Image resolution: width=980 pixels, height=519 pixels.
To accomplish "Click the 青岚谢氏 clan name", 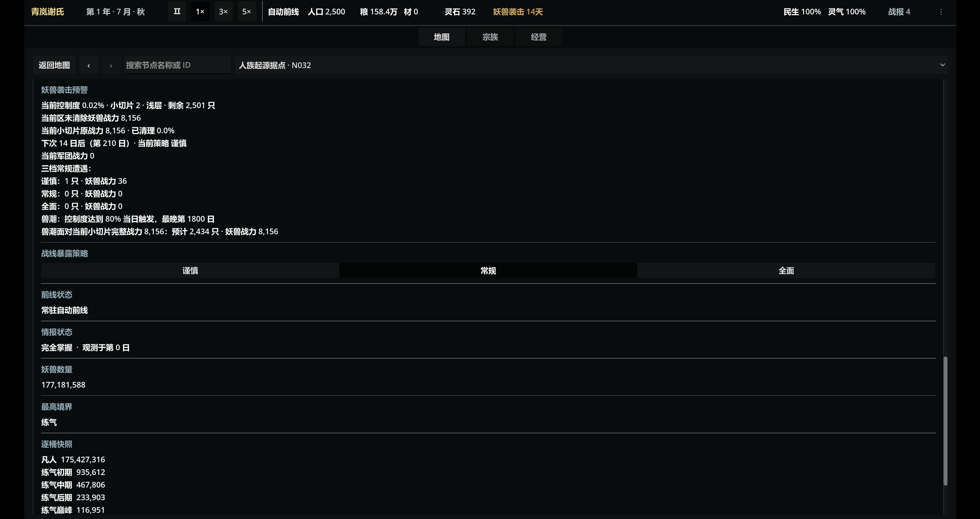I will pos(47,12).
